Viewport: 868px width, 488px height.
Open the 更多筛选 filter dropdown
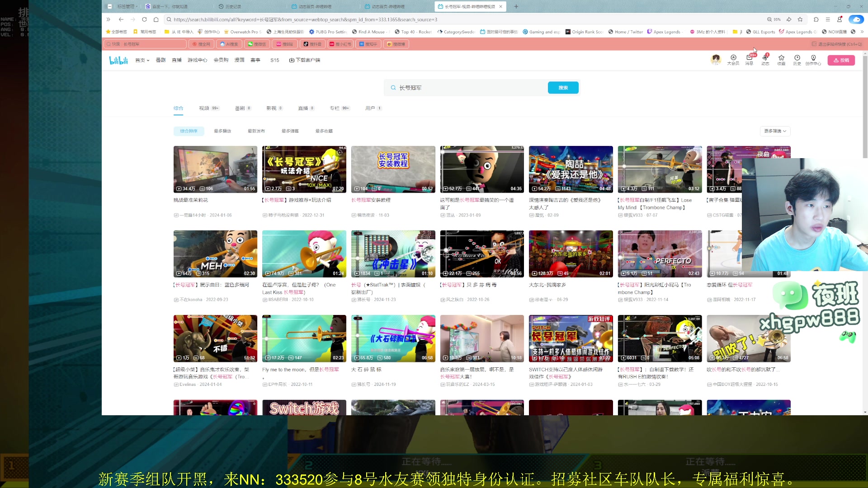coord(774,131)
